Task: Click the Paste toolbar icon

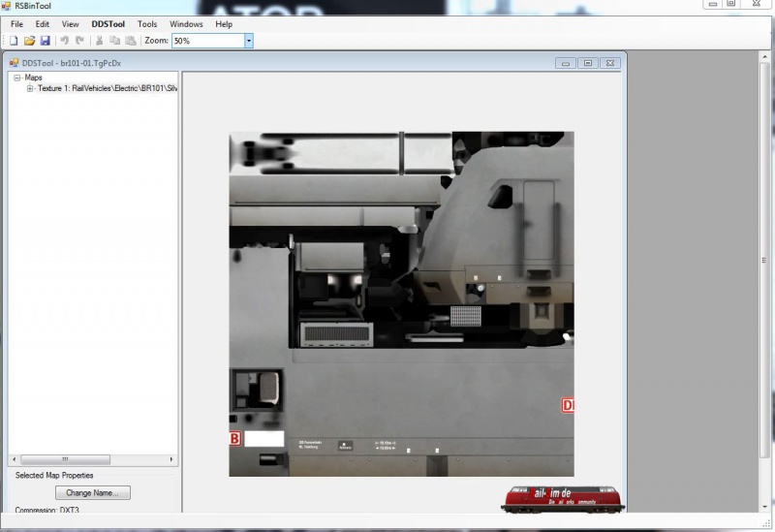Action: point(130,41)
